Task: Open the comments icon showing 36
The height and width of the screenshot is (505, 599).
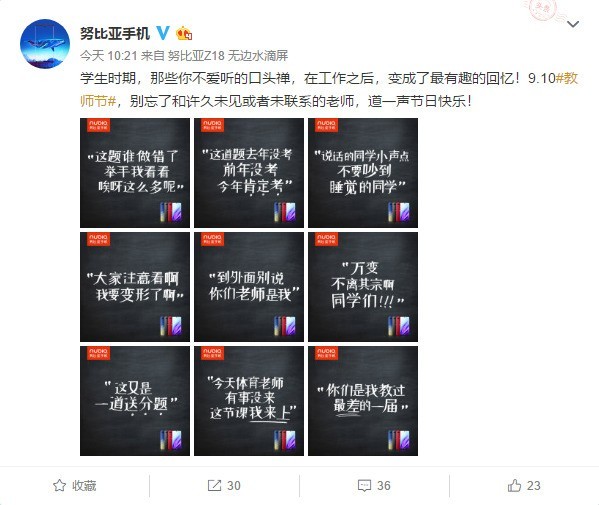Action: [x=364, y=486]
